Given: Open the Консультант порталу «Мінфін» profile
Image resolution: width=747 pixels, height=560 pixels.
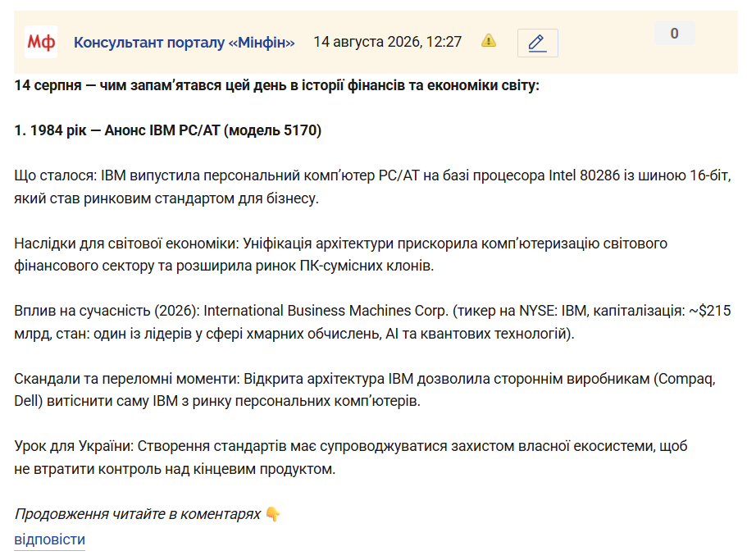Looking at the screenshot, I should 184,43.
